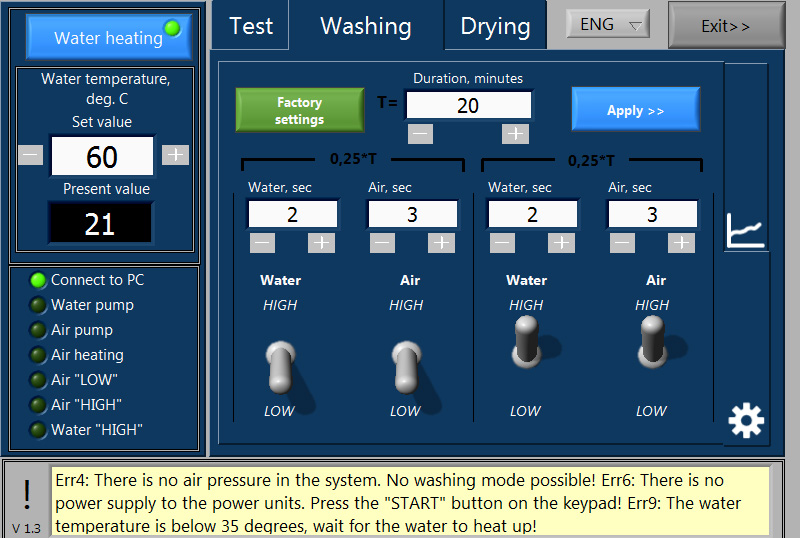Flip the second Water HIGH/LOW toggle switch
The image size is (800, 538).
click(526, 342)
